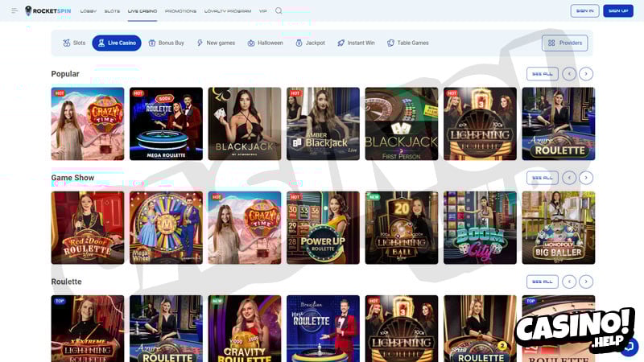Show next games in Game Show row

(586, 178)
